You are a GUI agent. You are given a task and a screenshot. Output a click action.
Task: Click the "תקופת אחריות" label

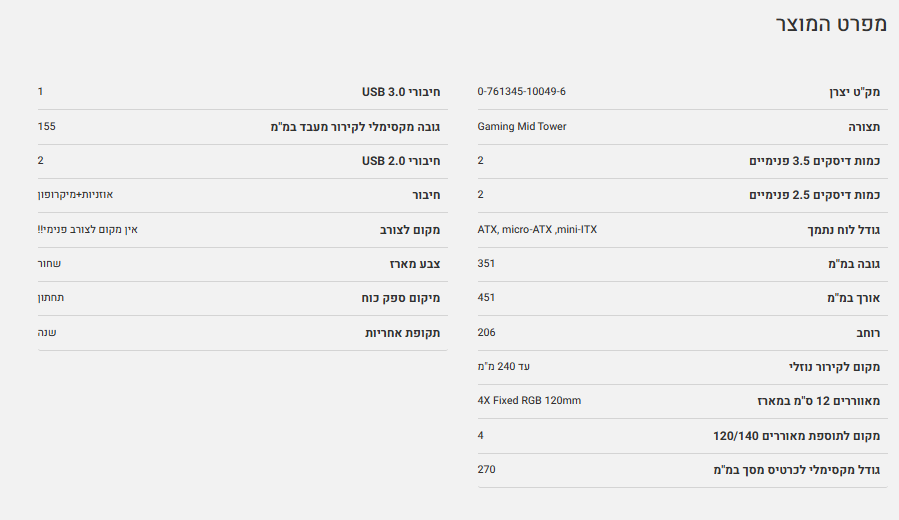pyautogui.click(x=403, y=333)
